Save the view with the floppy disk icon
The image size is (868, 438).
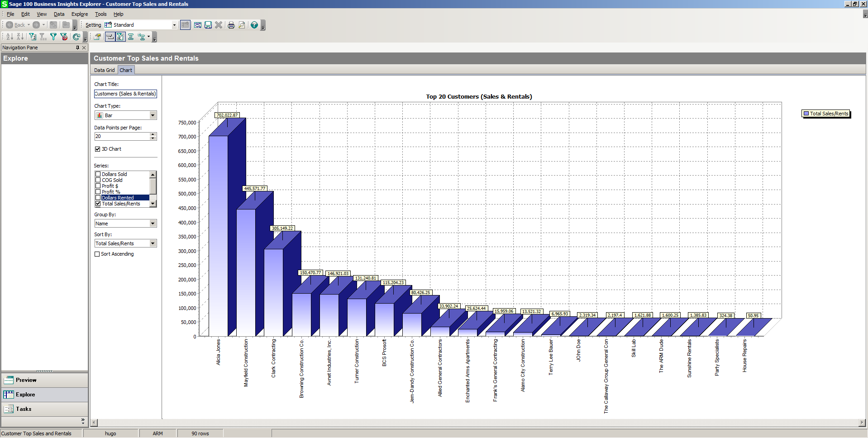[x=208, y=25]
